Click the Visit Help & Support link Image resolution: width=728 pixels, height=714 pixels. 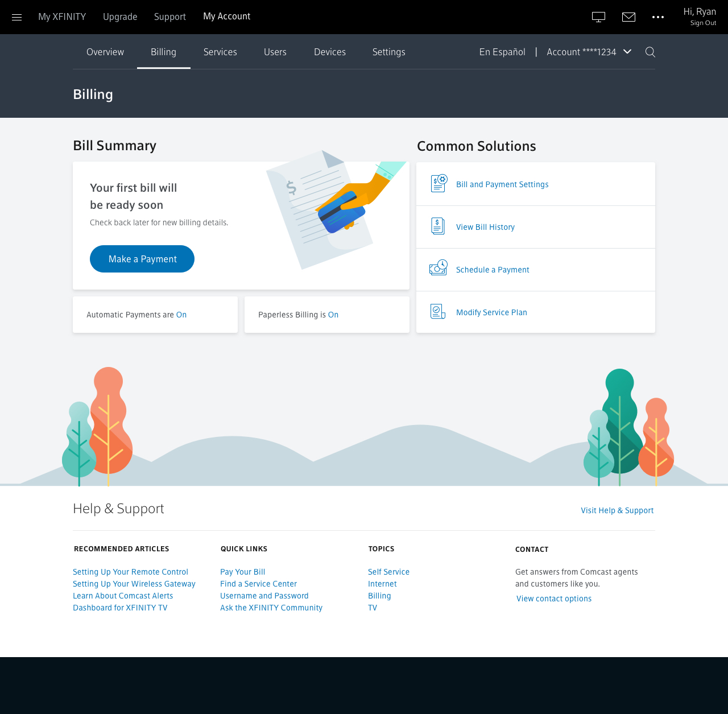[617, 510]
